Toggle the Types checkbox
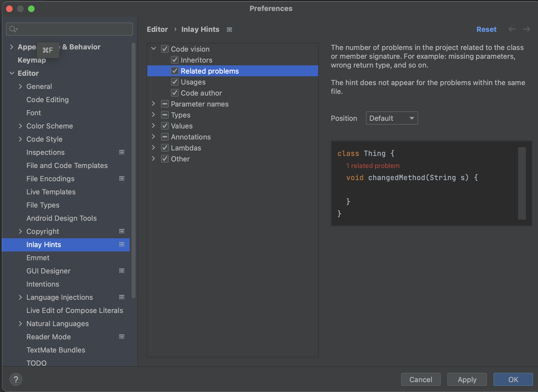538x392 pixels. (165, 115)
